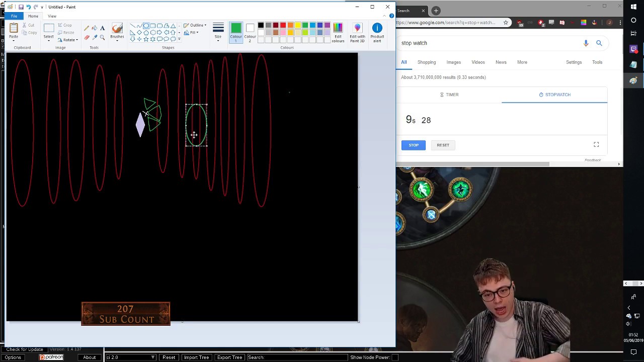Select the Pencil tool in Paint
The height and width of the screenshot is (362, 644).
[x=87, y=28]
